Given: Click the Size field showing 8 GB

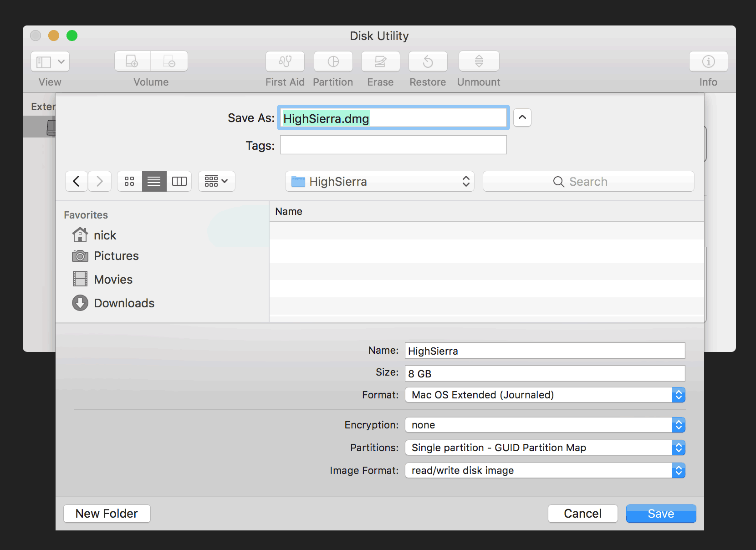Looking at the screenshot, I should (x=545, y=373).
